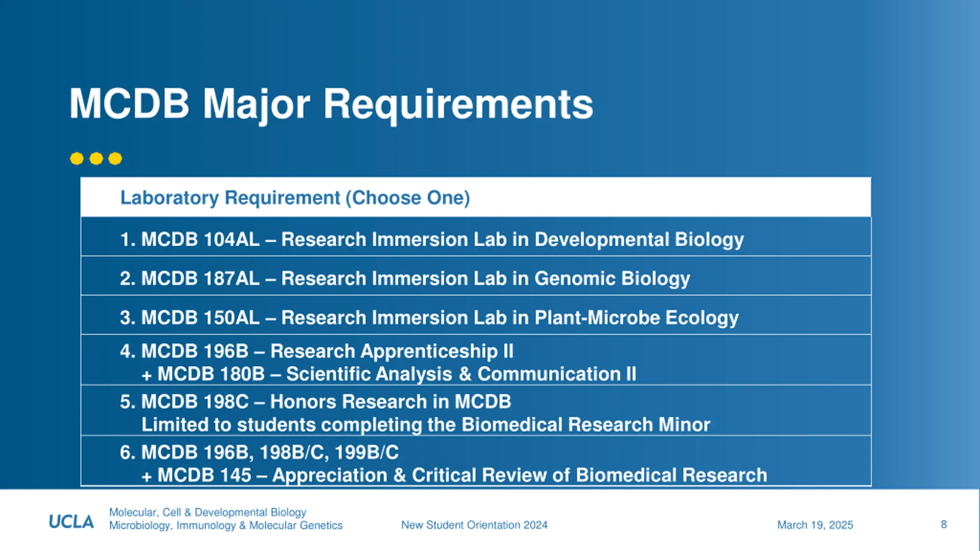
Task: Click the MCDB 196B, 198B/C, 199B/C line
Action: pos(259,453)
